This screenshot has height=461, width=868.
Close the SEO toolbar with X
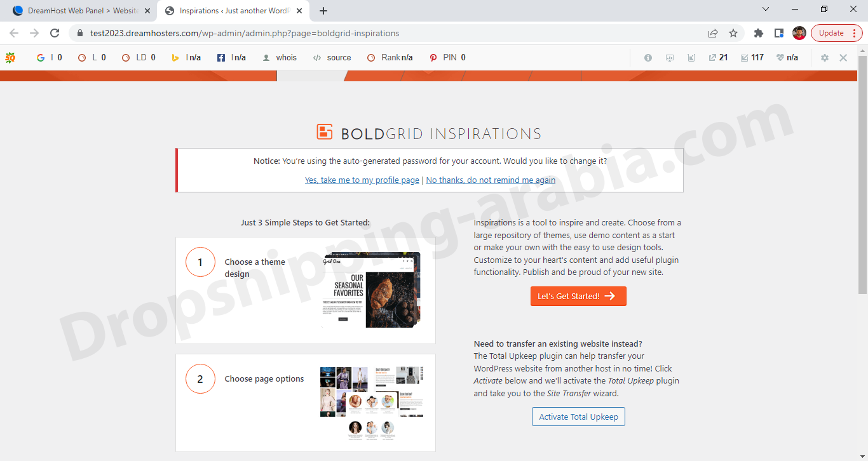click(843, 58)
